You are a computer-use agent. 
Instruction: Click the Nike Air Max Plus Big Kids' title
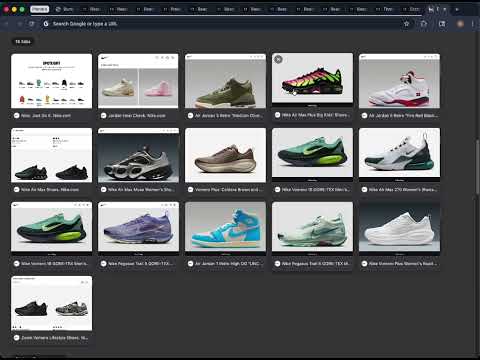pyautogui.click(x=316, y=115)
